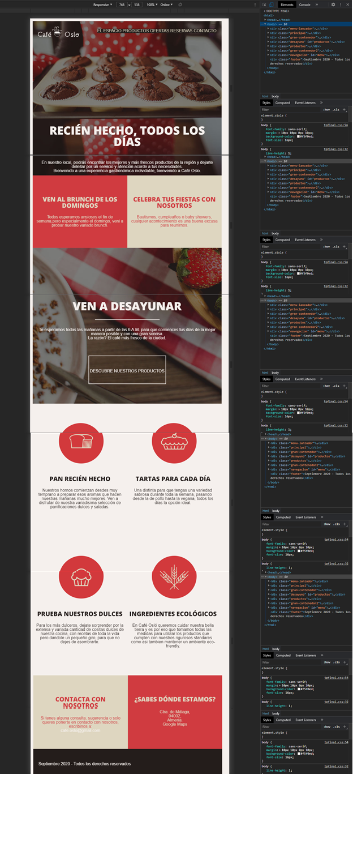The width and height of the screenshot is (353, 868).
Task: Open the cafe.oslo@gmail.com email link
Action: point(80,730)
